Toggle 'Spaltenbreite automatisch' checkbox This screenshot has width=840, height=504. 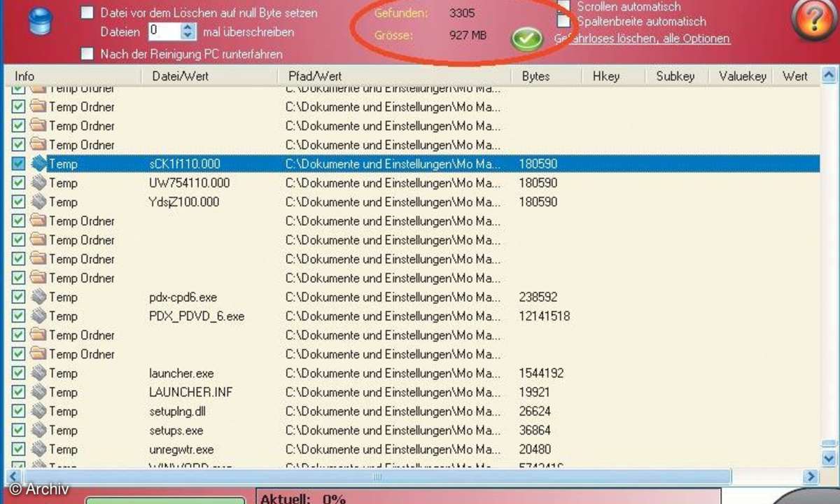click(x=564, y=21)
